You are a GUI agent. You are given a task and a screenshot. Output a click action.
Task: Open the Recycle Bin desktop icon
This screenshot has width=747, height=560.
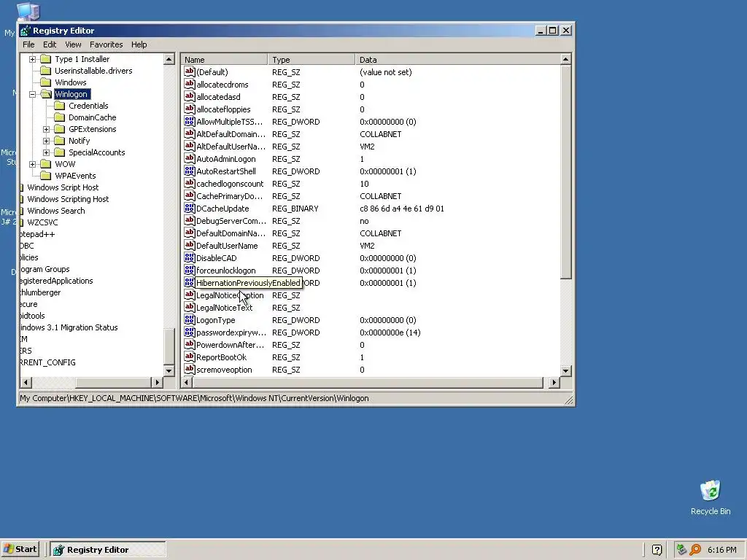point(711,491)
